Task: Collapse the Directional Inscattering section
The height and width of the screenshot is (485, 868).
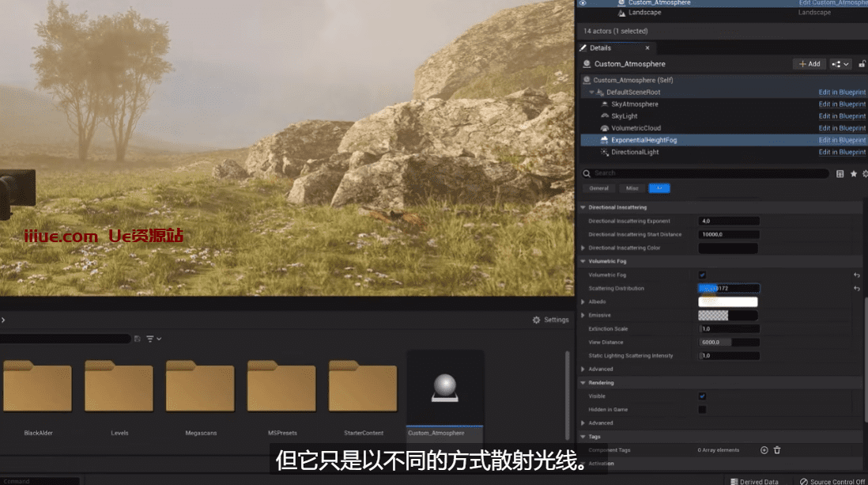Action: point(583,207)
